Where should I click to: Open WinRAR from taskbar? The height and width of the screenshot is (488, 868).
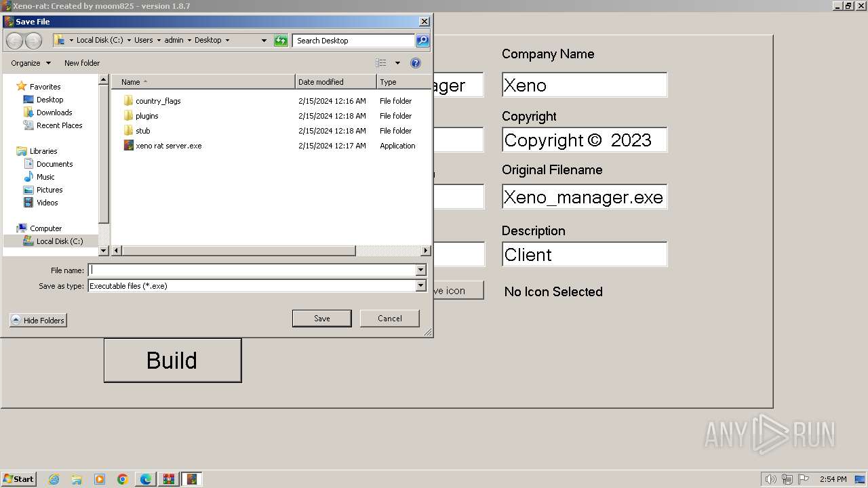(169, 479)
